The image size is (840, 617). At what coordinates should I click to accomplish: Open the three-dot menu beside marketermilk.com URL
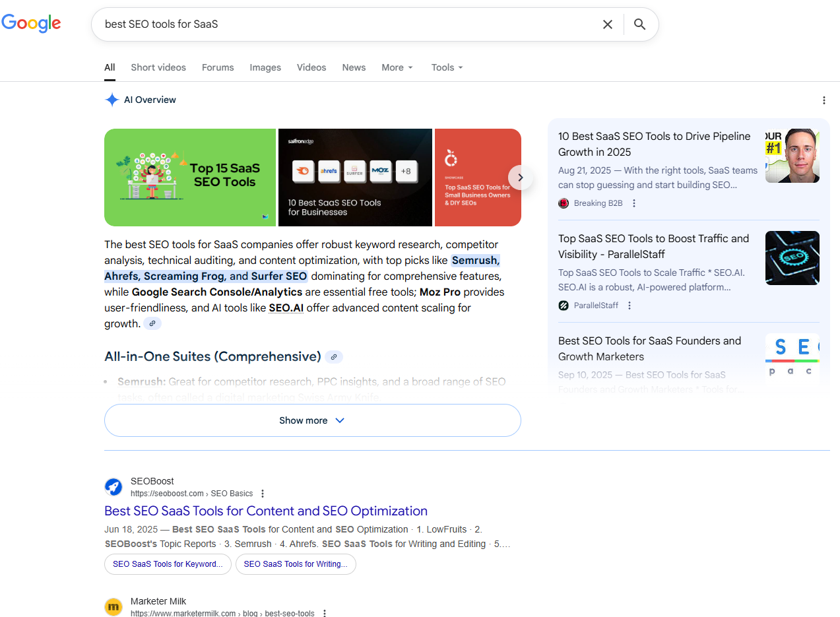pos(324,613)
